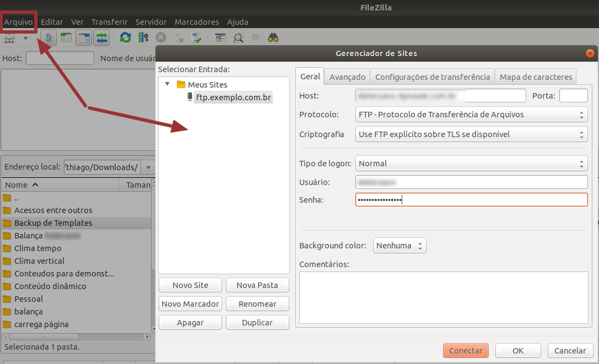Click OK in the Gerenciador de Sites
Viewport: 599px width, 364px height.
coord(518,350)
